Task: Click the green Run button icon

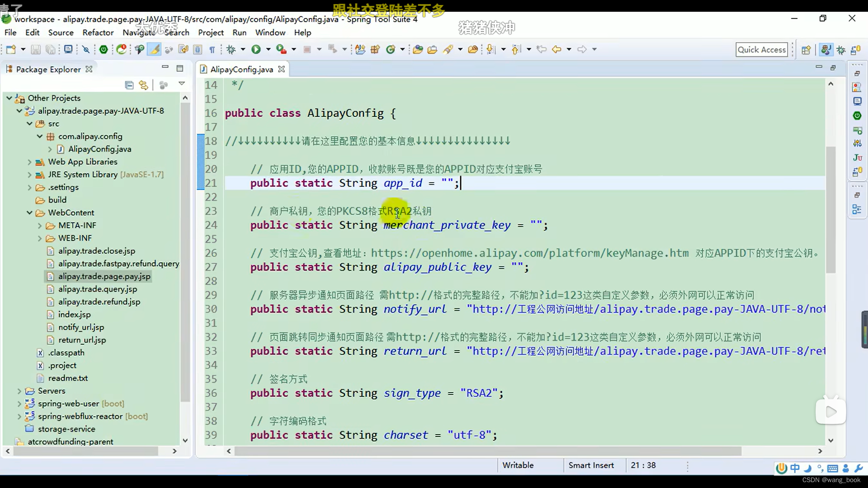Action: (x=256, y=49)
